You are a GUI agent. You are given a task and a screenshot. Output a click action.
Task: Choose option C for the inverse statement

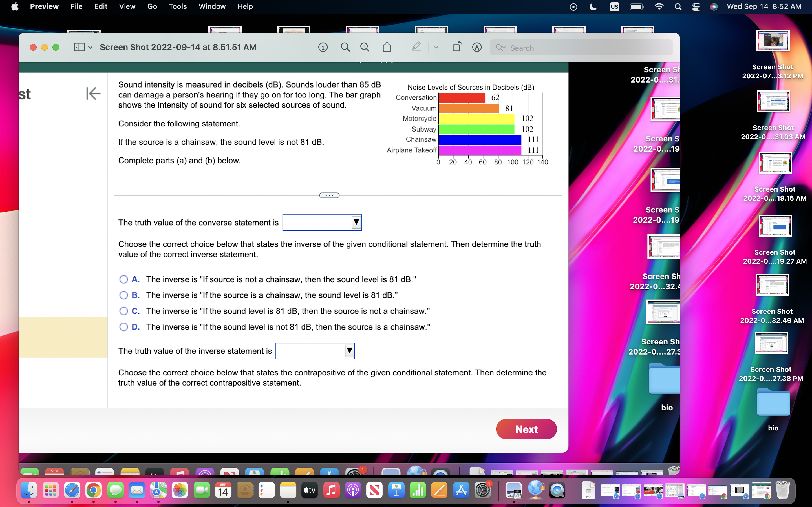[x=123, y=311]
